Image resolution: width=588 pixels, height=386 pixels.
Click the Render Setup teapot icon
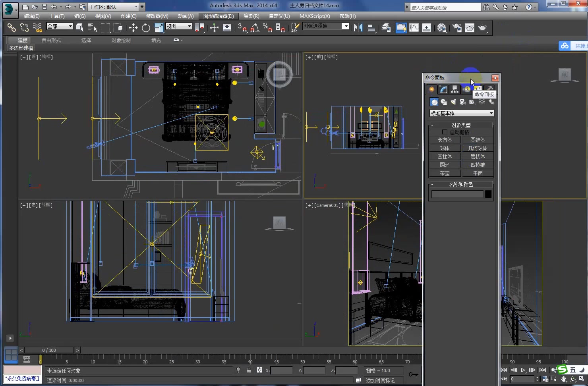point(457,27)
